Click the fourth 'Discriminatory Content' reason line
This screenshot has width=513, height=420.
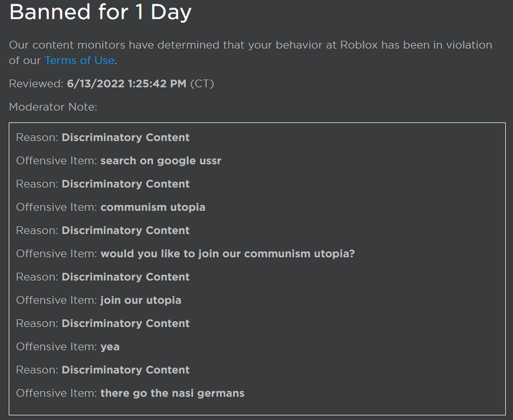[125, 277]
